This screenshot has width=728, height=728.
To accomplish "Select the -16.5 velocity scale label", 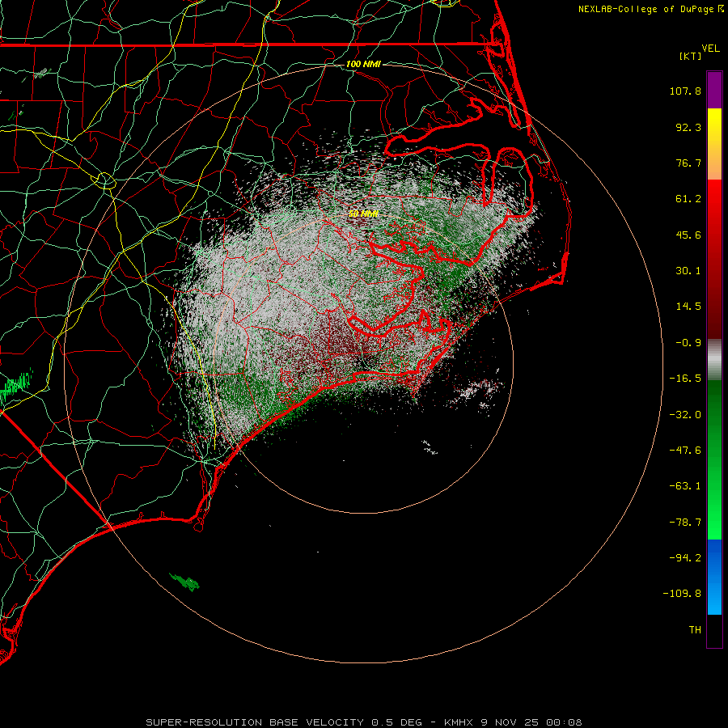I will click(685, 379).
